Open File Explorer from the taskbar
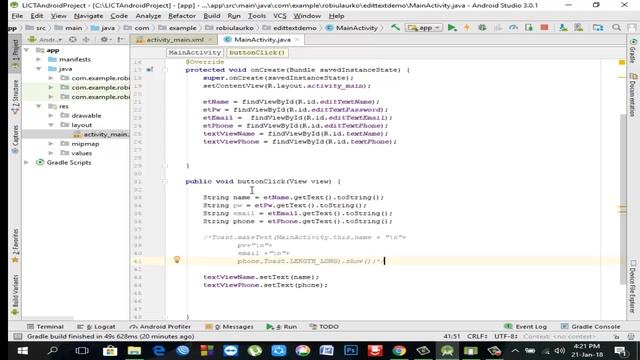 point(134,351)
